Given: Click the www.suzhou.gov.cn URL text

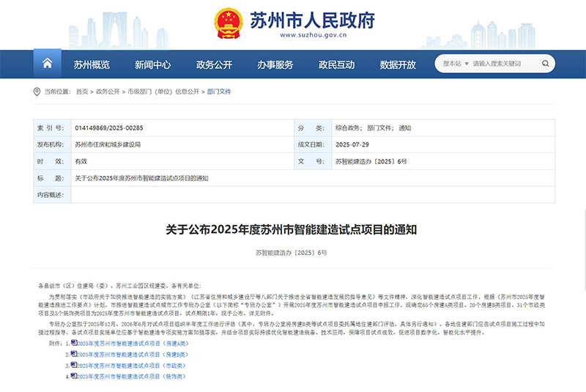Looking at the screenshot, I should [x=314, y=35].
